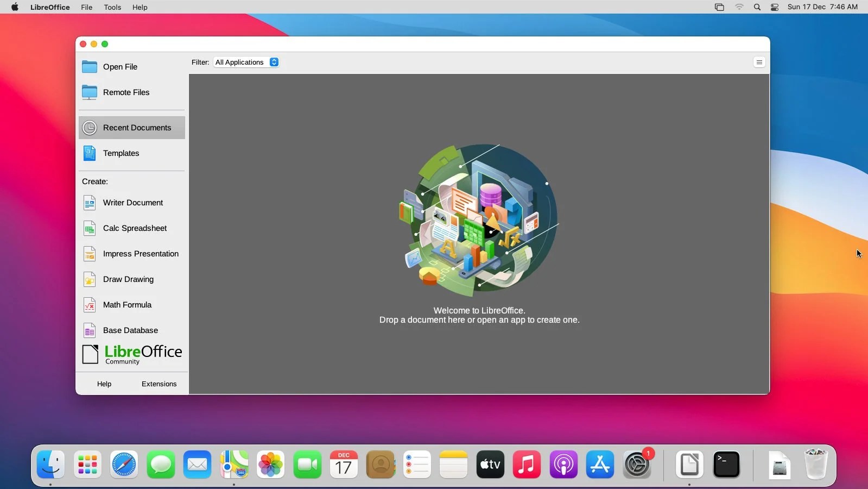Open the Math Formula editor
Image resolution: width=868 pixels, height=489 pixels.
[132, 305]
